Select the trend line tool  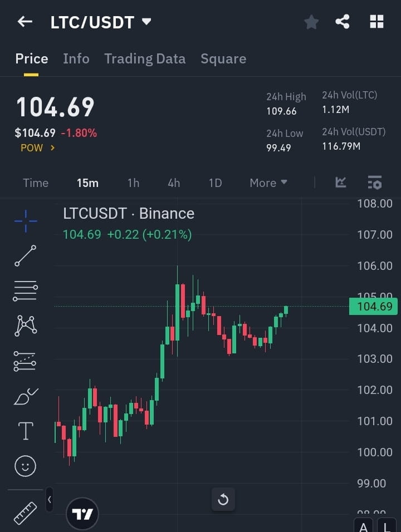[x=26, y=255]
